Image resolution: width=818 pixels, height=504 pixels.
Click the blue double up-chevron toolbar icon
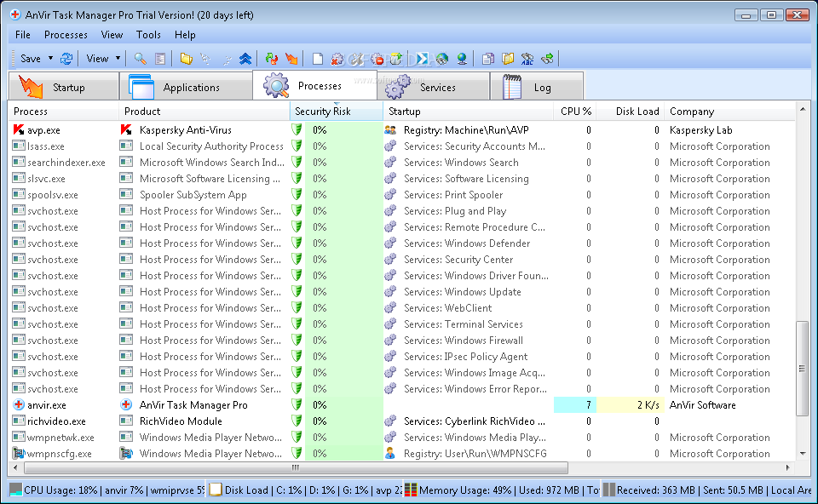click(x=245, y=59)
